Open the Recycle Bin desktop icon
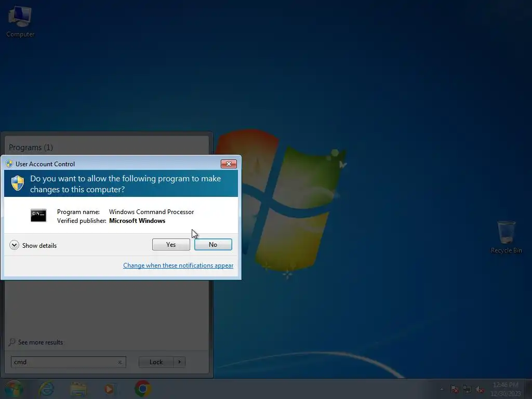 (506, 237)
